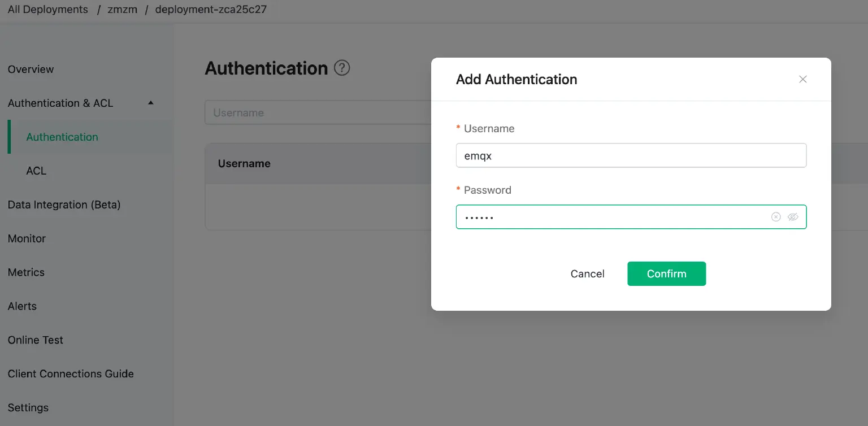Viewport: 868px width, 426px height.
Task: Open the Authentication help tooltip icon
Action: pyautogui.click(x=341, y=68)
